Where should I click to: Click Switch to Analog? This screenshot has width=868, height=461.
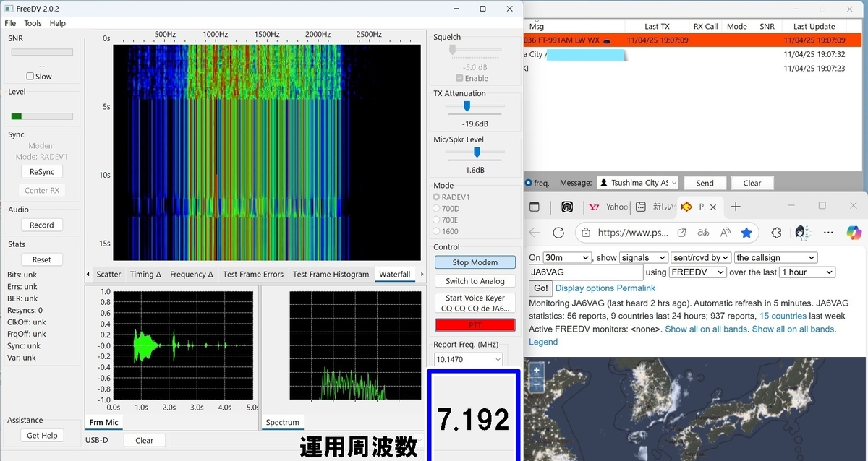click(475, 281)
